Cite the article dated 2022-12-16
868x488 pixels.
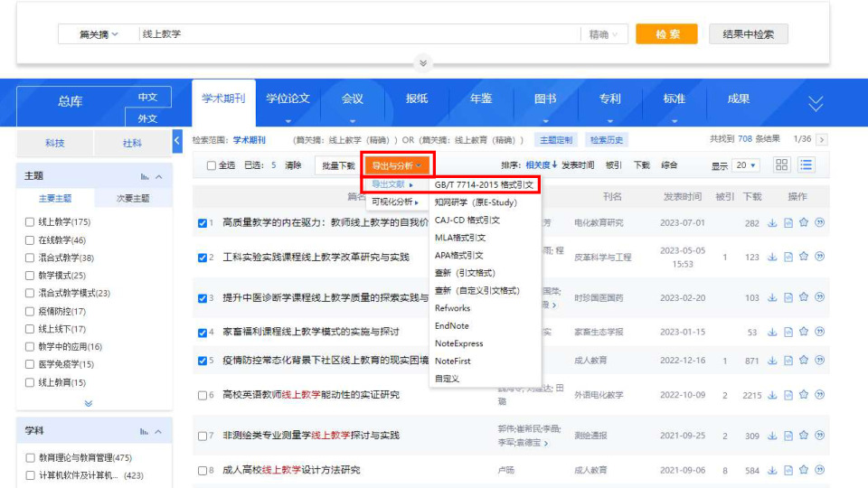coord(820,360)
